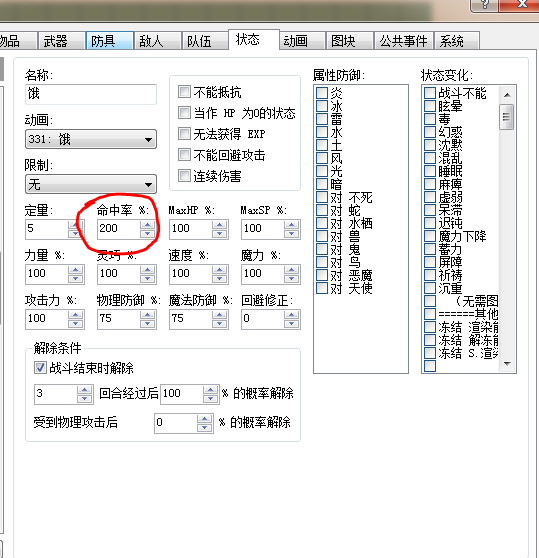This screenshot has height=558, width=539.
Task: Go to the 敌人 tab
Action: click(158, 41)
